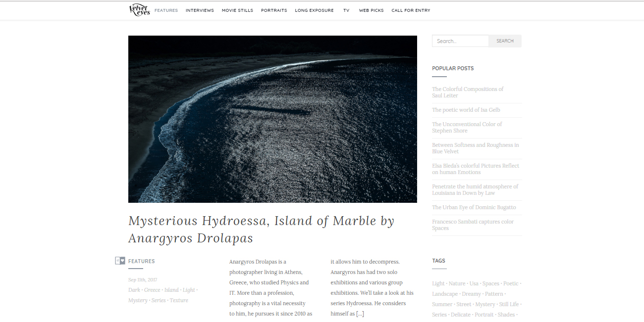This screenshot has width=644, height=322.
Task: Open the Interviews menu item
Action: click(x=200, y=10)
